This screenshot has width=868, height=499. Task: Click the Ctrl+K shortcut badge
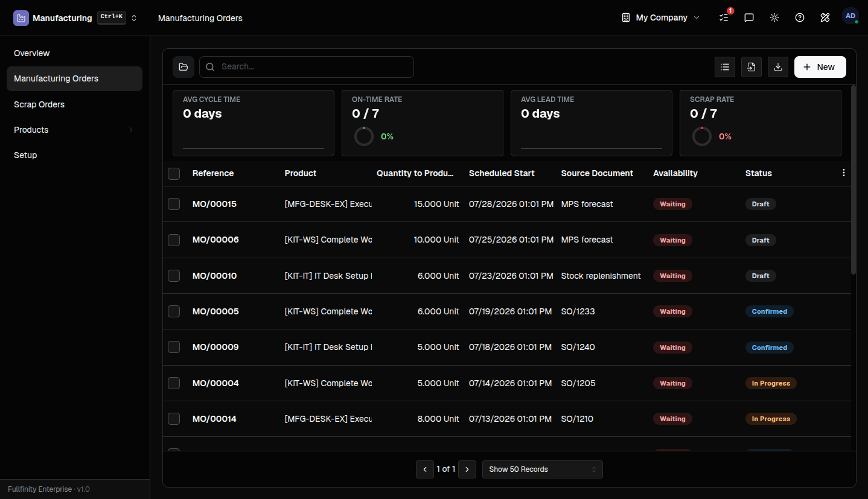112,17
